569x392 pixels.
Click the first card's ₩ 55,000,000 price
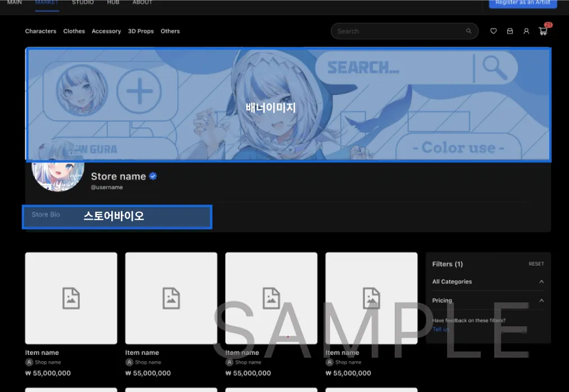48,373
